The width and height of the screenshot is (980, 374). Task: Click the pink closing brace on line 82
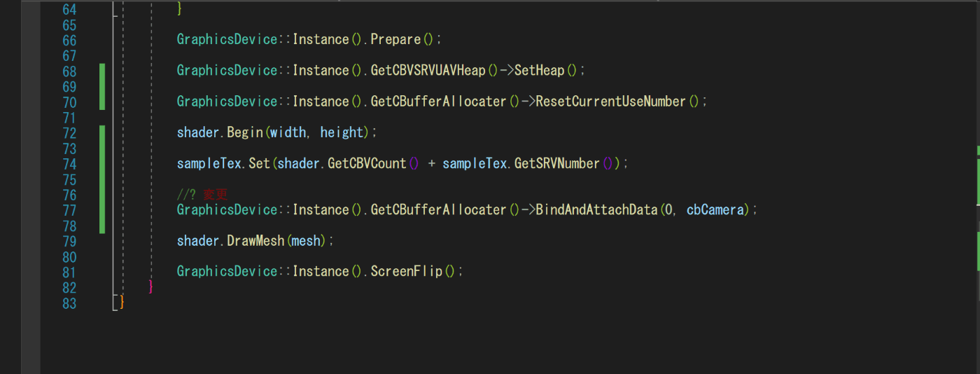tap(150, 286)
